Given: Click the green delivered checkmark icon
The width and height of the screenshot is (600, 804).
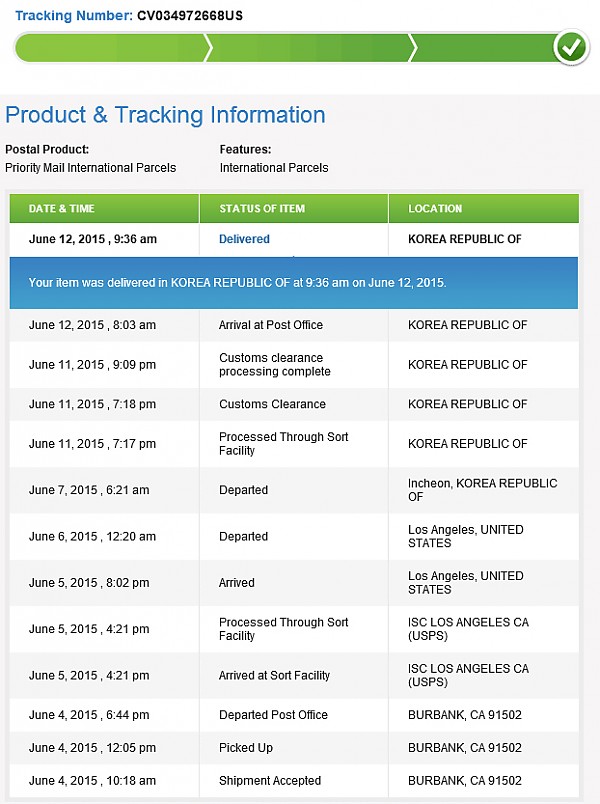Looking at the screenshot, I should coord(571,47).
